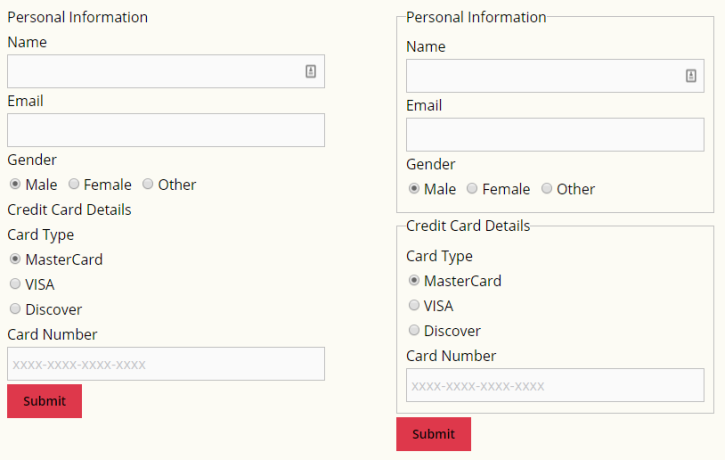Select Other gender in the right bordered form
Viewport: 725px width, 460px height.
tap(547, 188)
